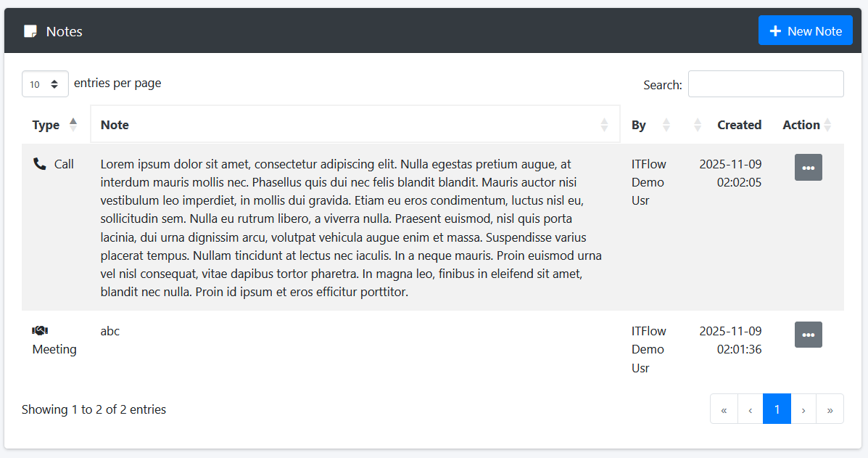This screenshot has height=458, width=868.
Task: Jump to the first page of notes
Action: [x=724, y=409]
